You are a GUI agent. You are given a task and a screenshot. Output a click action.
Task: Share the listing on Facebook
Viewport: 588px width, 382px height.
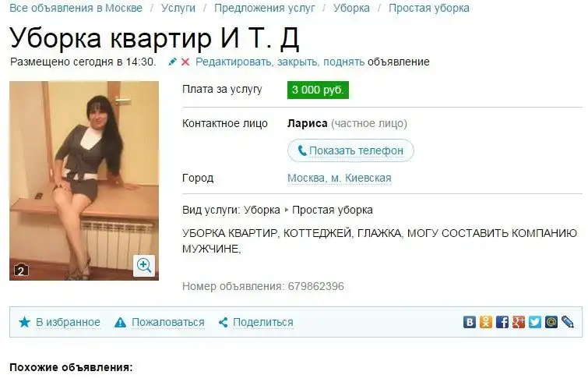tap(502, 322)
